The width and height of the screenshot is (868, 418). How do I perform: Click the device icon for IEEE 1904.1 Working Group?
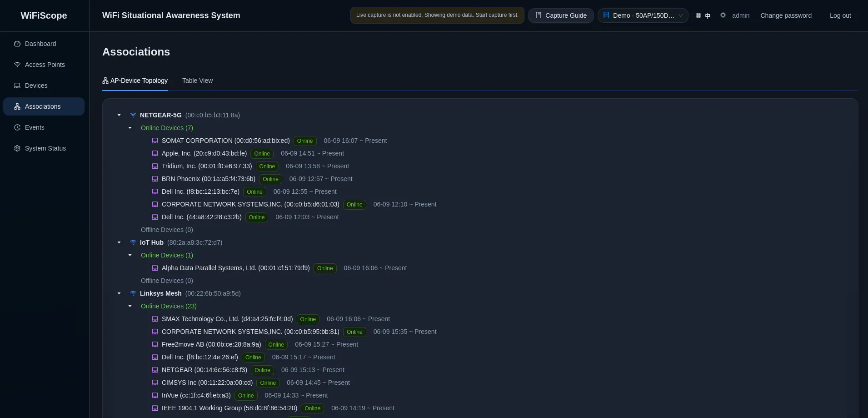155,408
